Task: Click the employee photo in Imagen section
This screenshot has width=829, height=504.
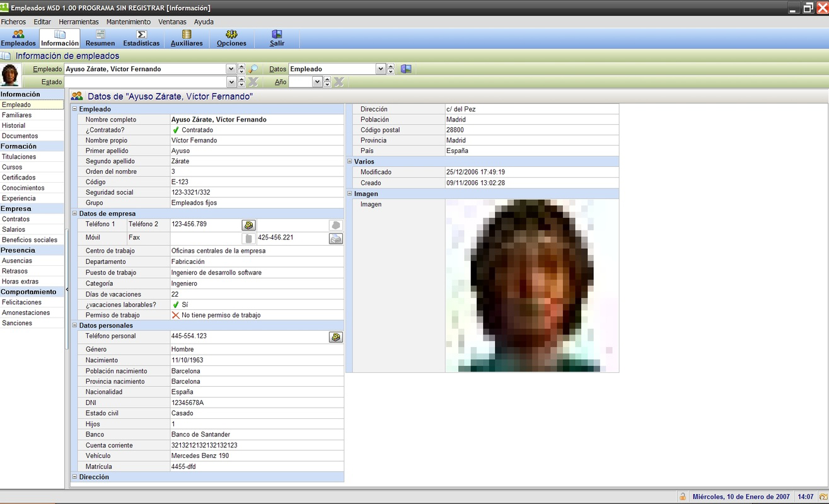Action: click(x=532, y=285)
